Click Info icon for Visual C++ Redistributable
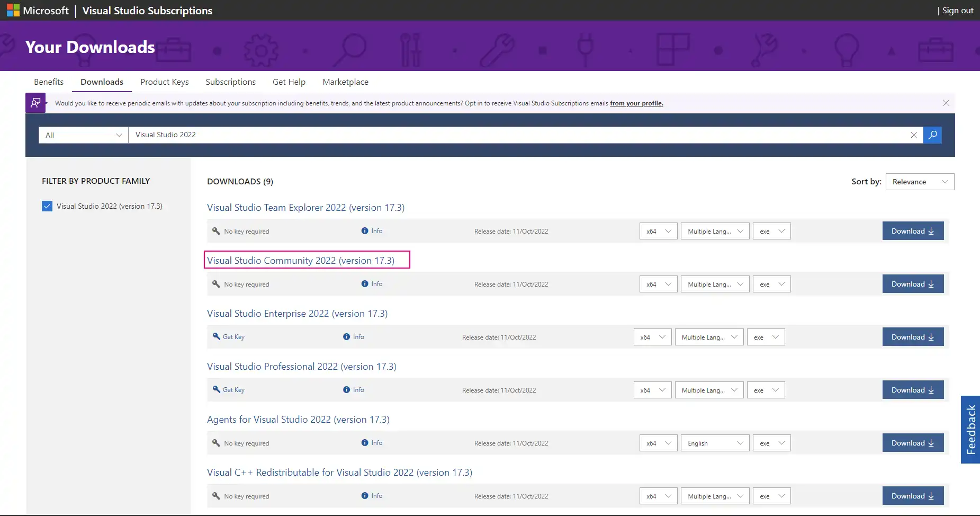980x516 pixels. 365,496
